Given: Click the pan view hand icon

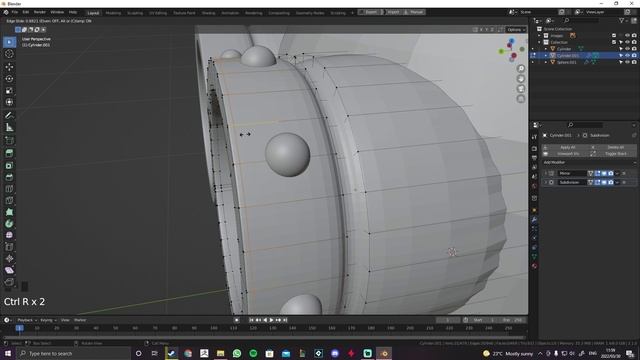Looking at the screenshot, I should pos(521,79).
